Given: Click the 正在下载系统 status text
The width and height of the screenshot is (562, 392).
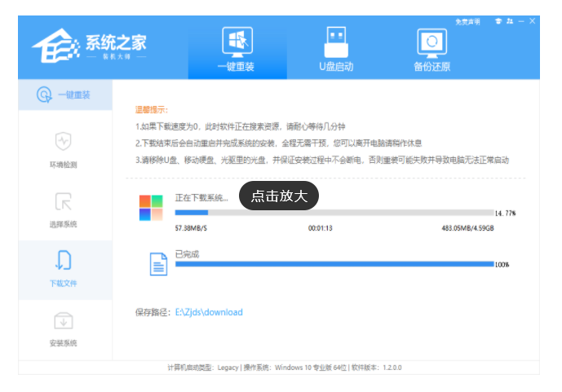Looking at the screenshot, I should pyautogui.click(x=201, y=198).
